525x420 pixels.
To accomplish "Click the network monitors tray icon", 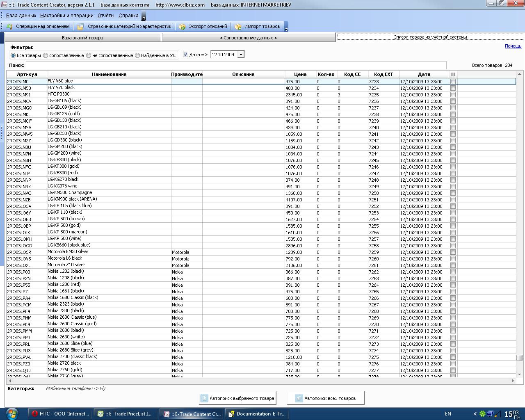I will [490, 414].
